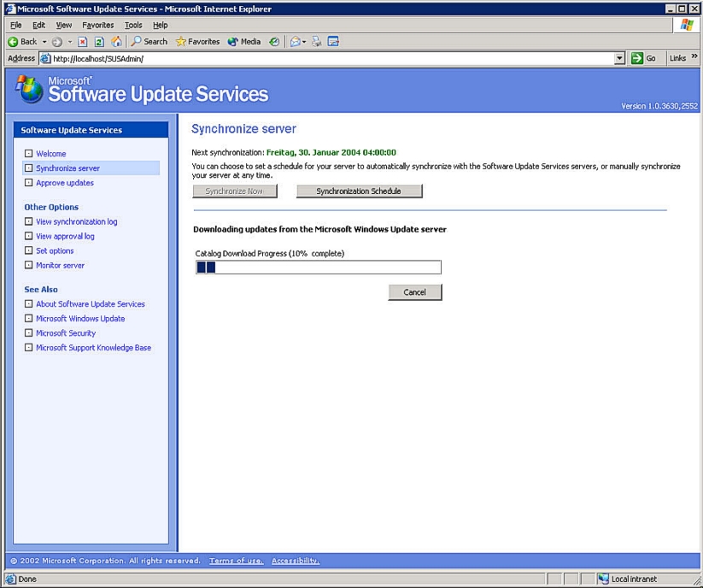Open Microsoft Security link
Image resolution: width=703 pixels, height=588 pixels.
[66, 332]
